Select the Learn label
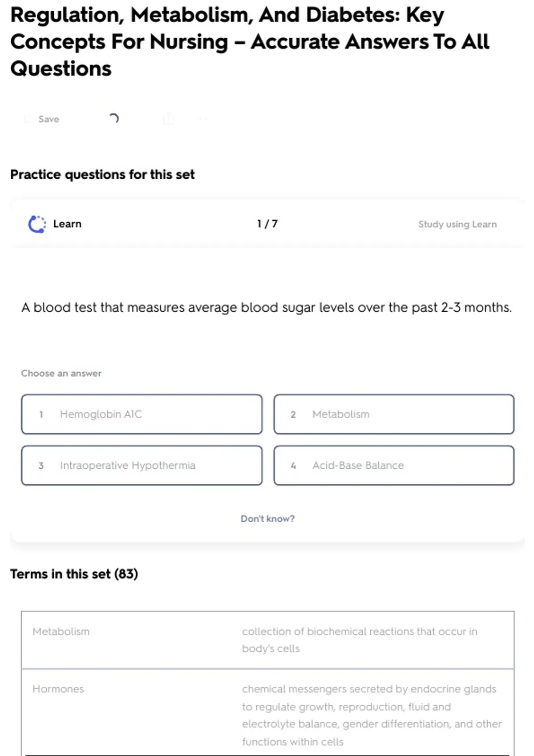This screenshot has width=534, height=756. (67, 224)
